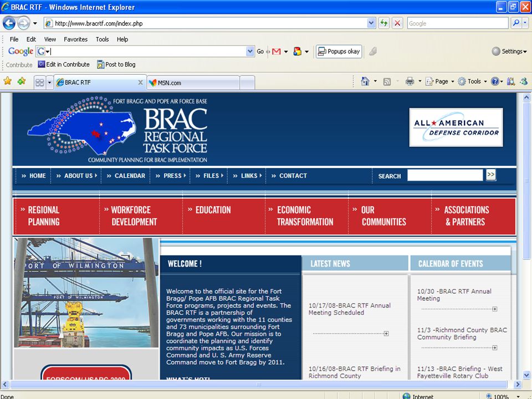Click the highlighter icon on Google toolbar
Screen dimensions: 532x399
tap(373, 52)
